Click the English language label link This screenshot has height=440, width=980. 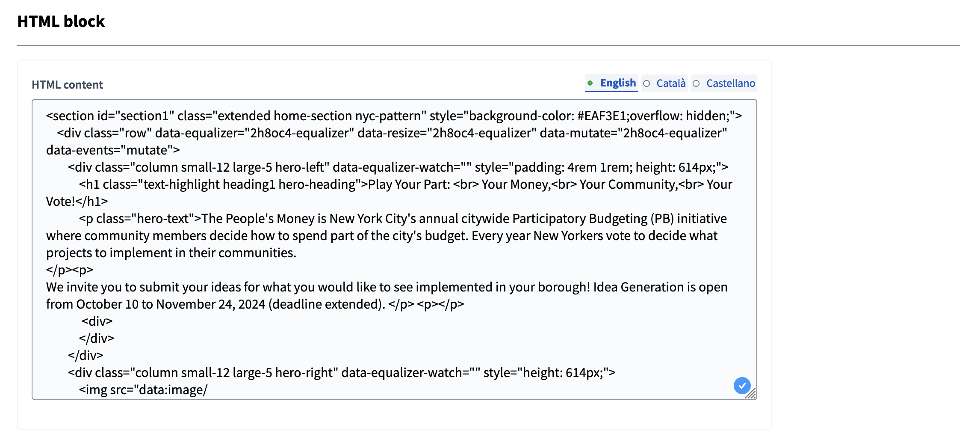coord(617,83)
